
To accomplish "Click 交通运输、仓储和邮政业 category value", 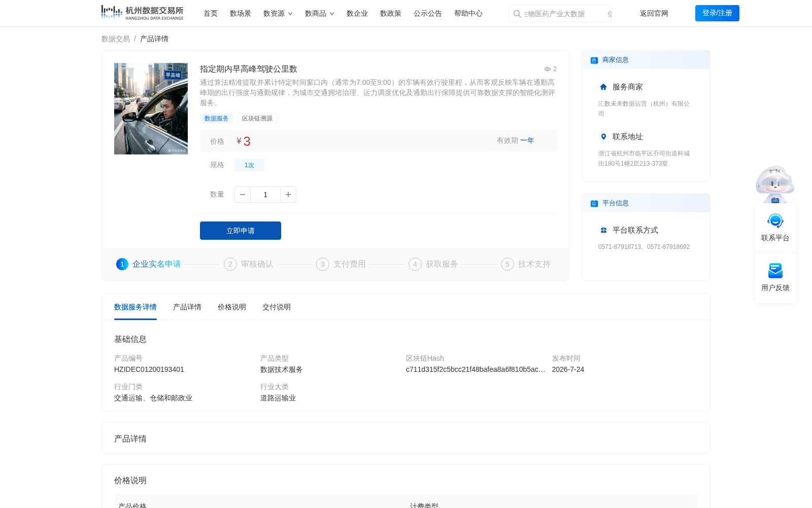I will pos(153,398).
